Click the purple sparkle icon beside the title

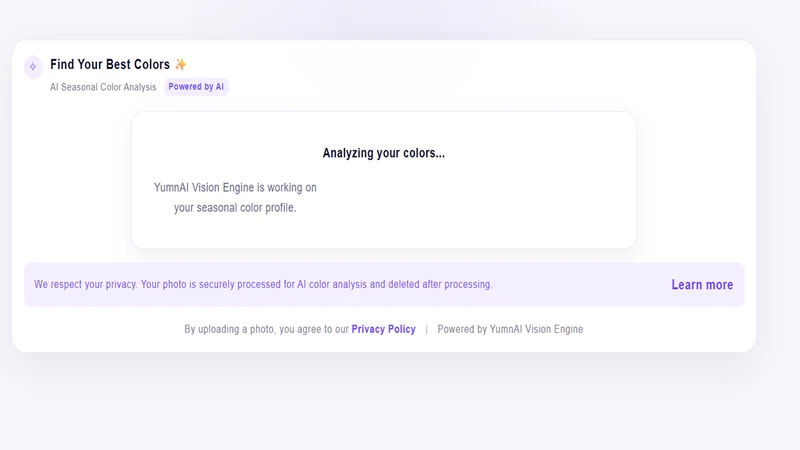pyautogui.click(x=33, y=66)
